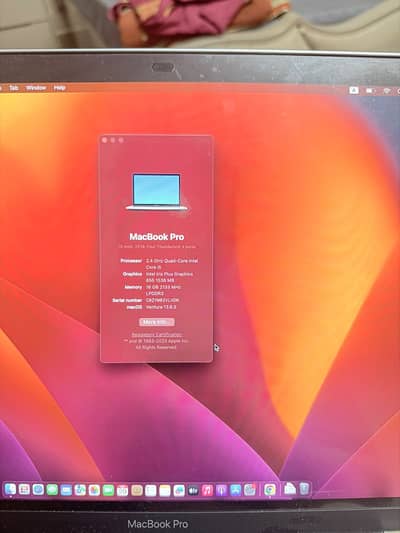Click the "All Rights Reserved" text
The width and height of the screenshot is (400, 533).
click(x=156, y=347)
